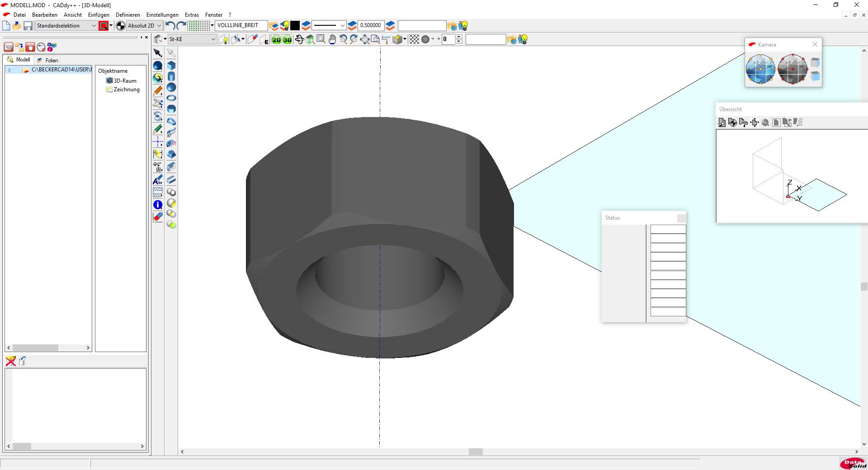This screenshot has width=868, height=470.
Task: Open the Bearbeiten menu
Action: tap(45, 15)
